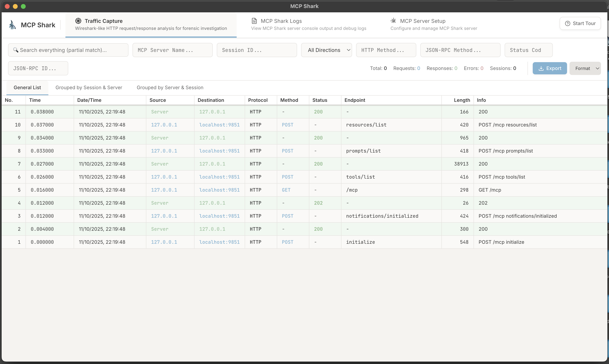Viewport: 609px width, 364px height.
Task: Click the HTTP Method filter field
Action: (386, 50)
